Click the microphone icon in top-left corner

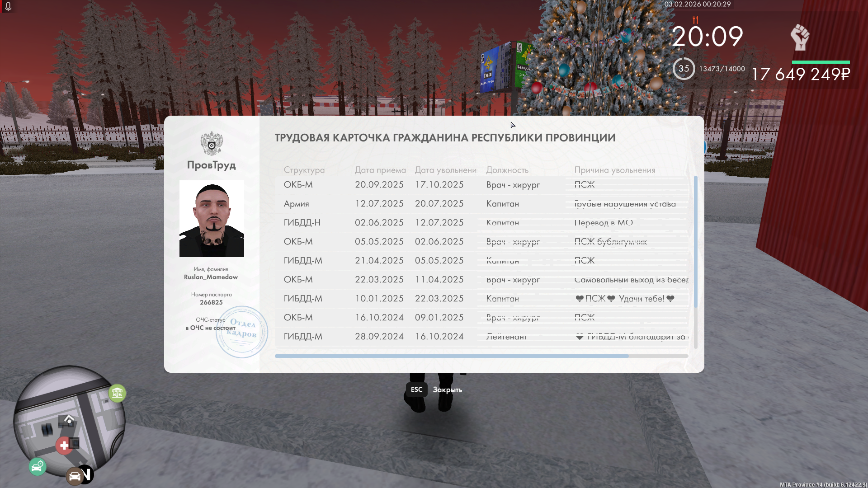(8, 6)
